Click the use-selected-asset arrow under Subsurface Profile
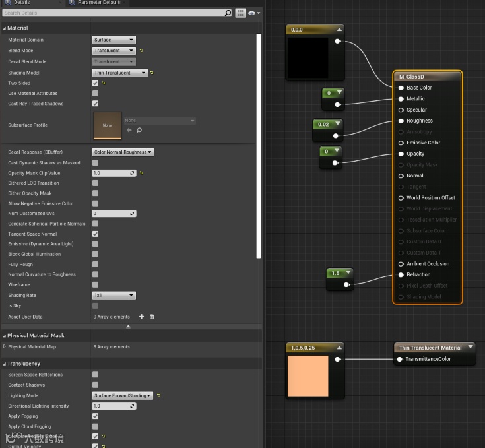485x448 pixels. tap(129, 131)
